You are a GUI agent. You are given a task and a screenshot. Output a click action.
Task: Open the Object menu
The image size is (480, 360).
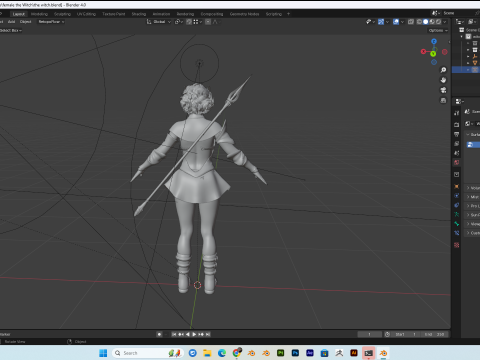(x=25, y=22)
